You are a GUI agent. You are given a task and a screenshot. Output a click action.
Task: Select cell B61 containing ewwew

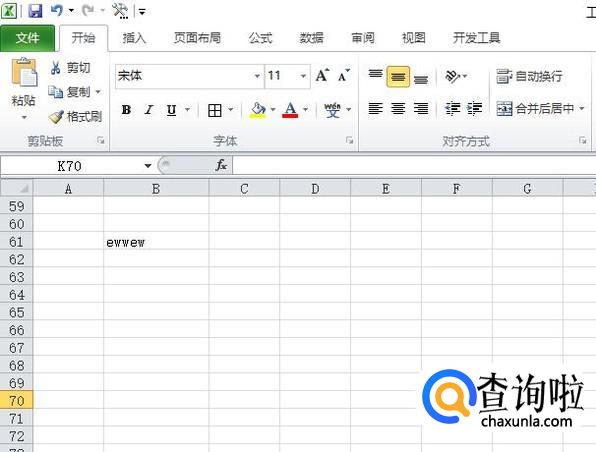156,242
